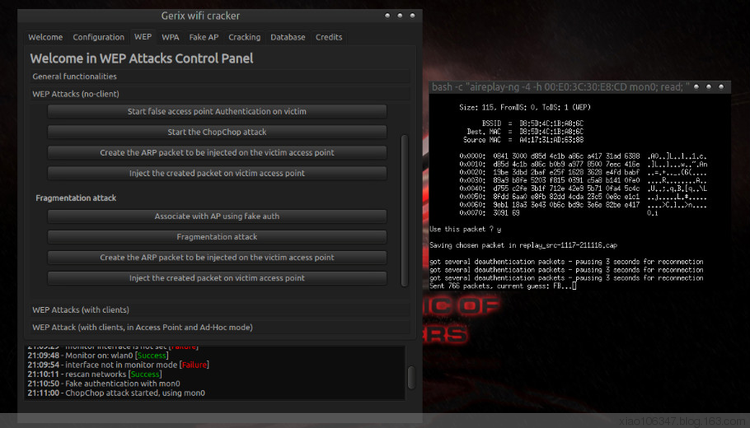Click terminal line 'Sent 766 packets, current guess'
The width and height of the screenshot is (750, 428).
(x=503, y=286)
